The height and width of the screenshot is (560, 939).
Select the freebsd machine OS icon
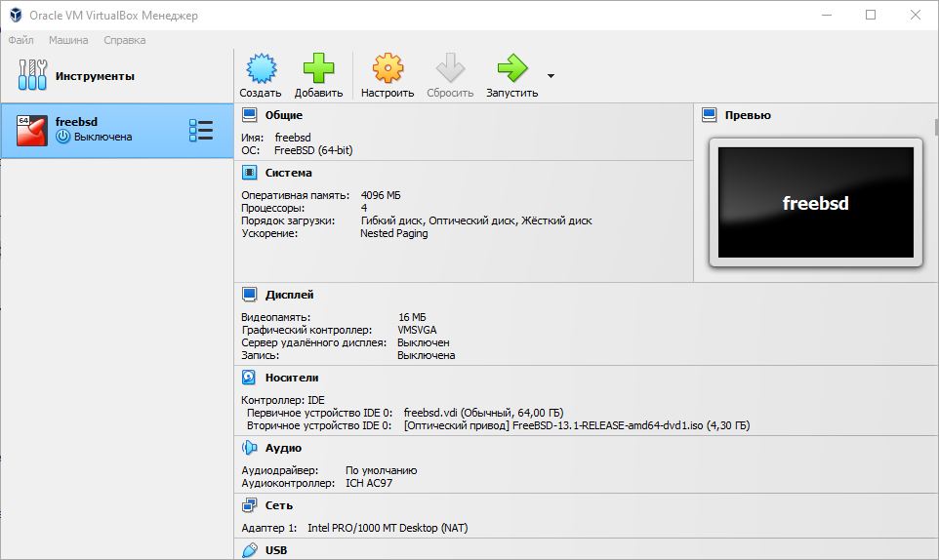click(32, 130)
